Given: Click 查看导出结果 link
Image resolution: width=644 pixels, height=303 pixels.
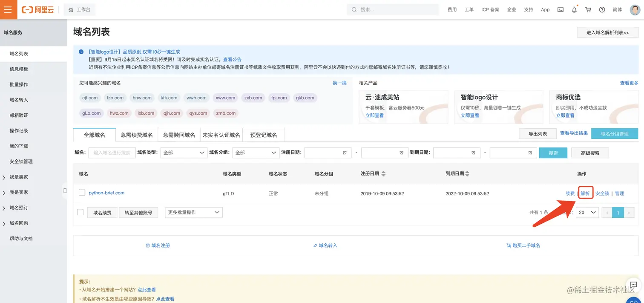Looking at the screenshot, I should coord(574,133).
